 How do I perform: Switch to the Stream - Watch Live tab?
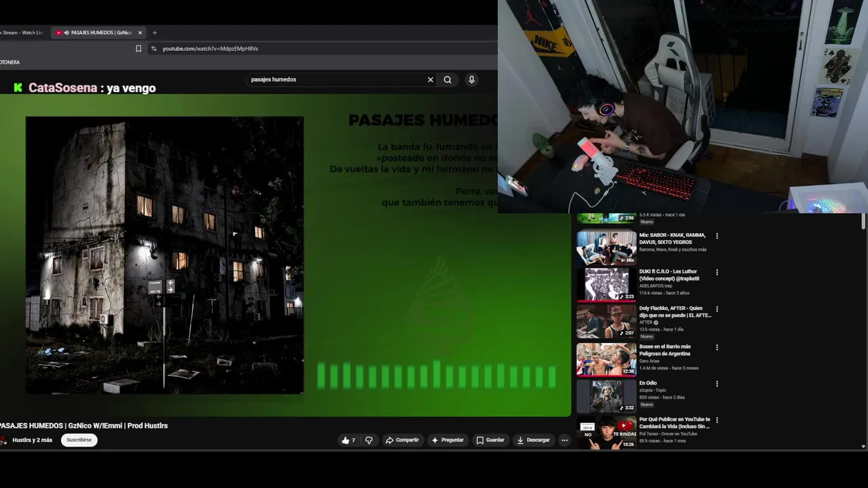[22, 33]
